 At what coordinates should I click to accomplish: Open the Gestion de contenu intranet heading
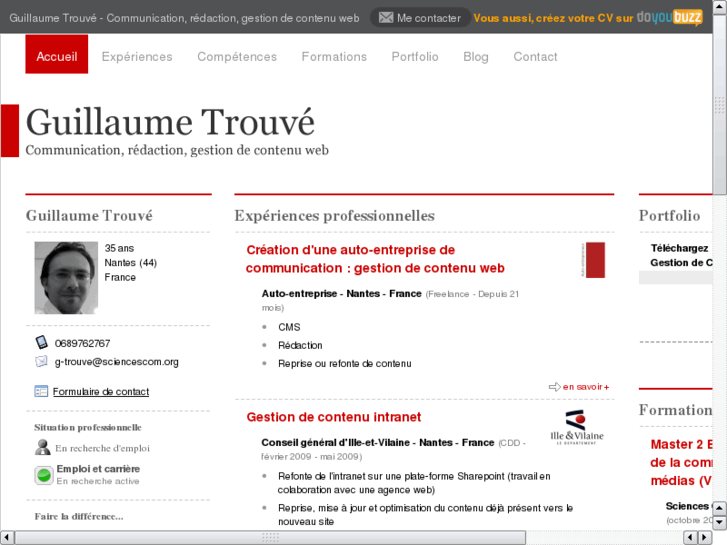pos(333,417)
